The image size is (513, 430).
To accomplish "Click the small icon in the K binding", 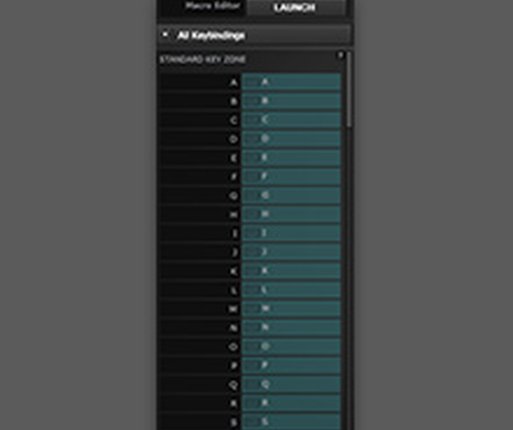I will click(252, 270).
